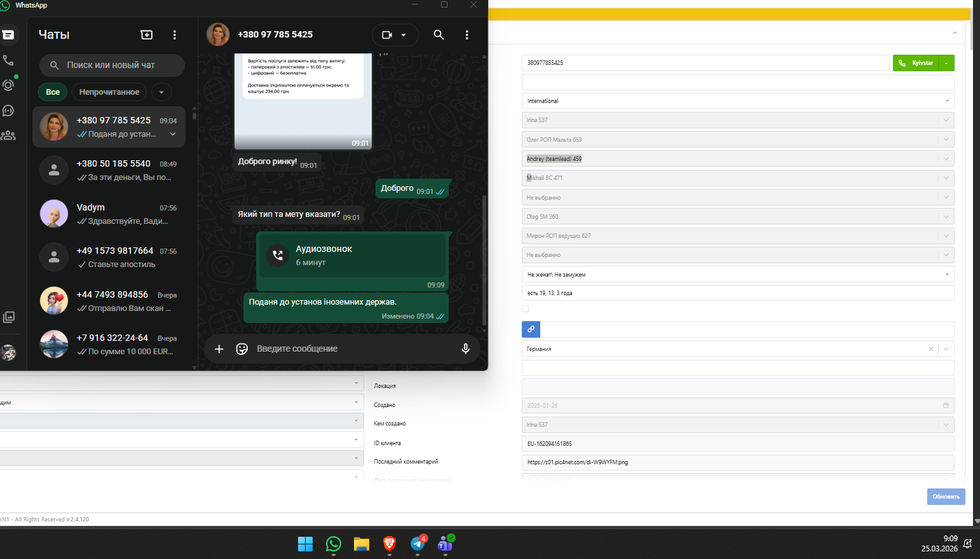Open Brave browser from the taskbar
Image resolution: width=980 pixels, height=559 pixels.
[390, 544]
